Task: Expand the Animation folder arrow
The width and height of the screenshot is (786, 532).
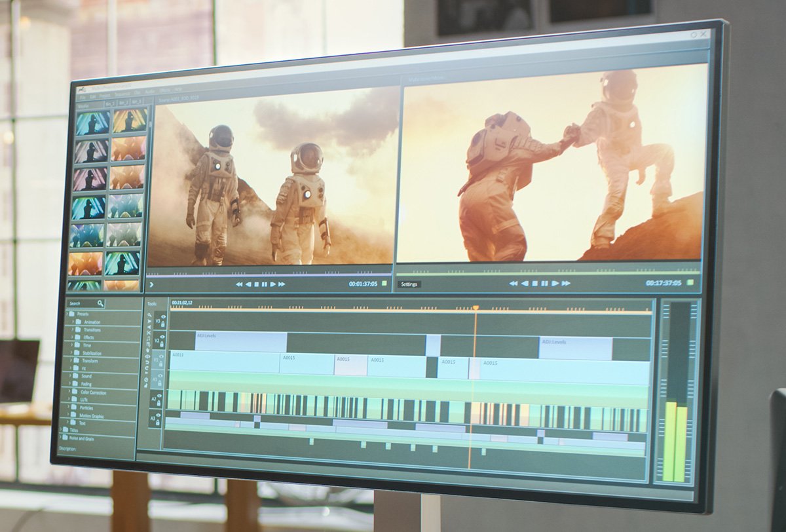Action: [x=73, y=322]
